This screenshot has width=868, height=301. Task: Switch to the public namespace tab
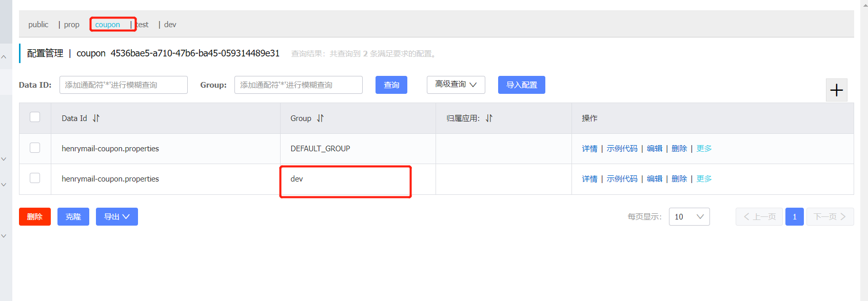click(38, 25)
